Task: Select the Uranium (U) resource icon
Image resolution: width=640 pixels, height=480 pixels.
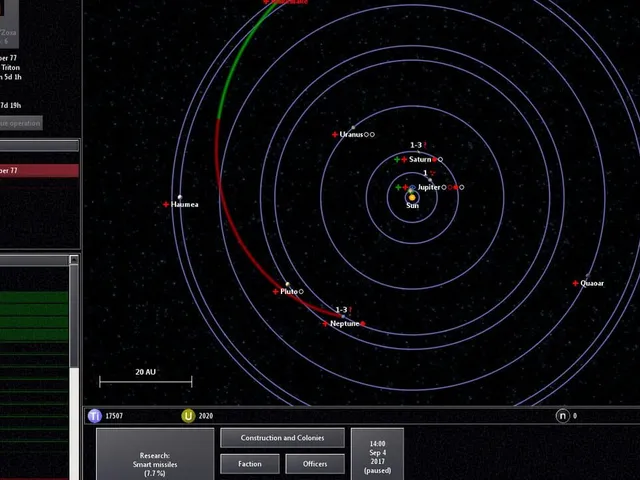Action: pos(188,416)
